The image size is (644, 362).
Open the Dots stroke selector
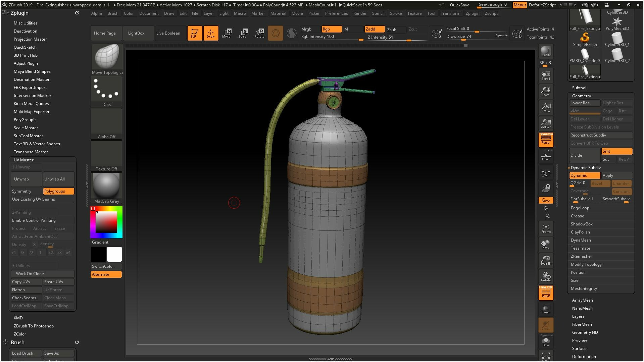[x=106, y=92]
